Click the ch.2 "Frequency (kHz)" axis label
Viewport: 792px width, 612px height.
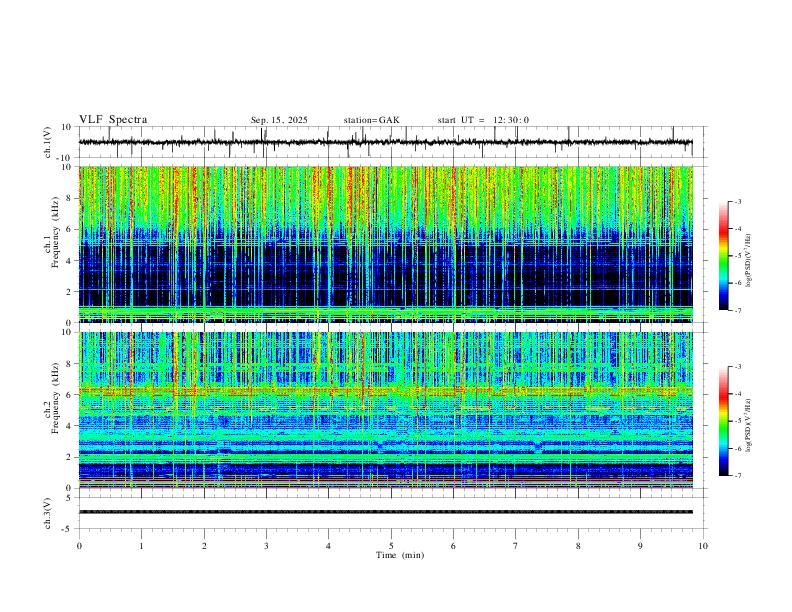pyautogui.click(x=56, y=398)
